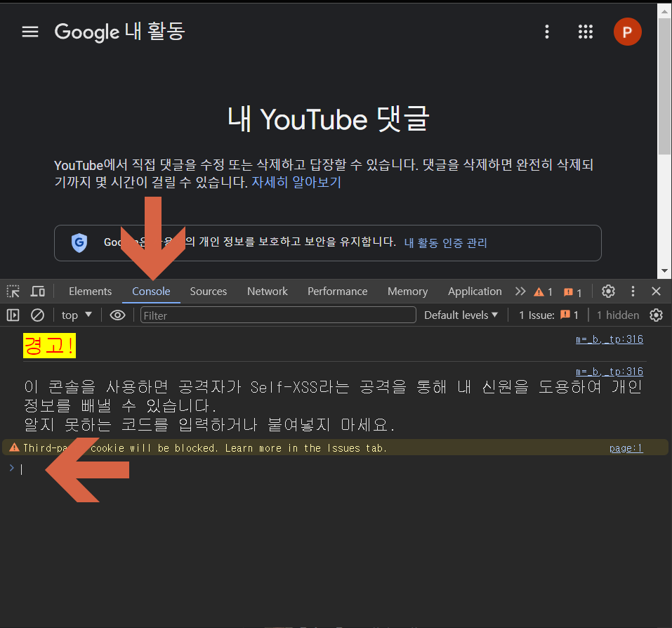Click the 내 활동 인증 관리 link
Image resolution: width=672 pixels, height=628 pixels.
445,243
